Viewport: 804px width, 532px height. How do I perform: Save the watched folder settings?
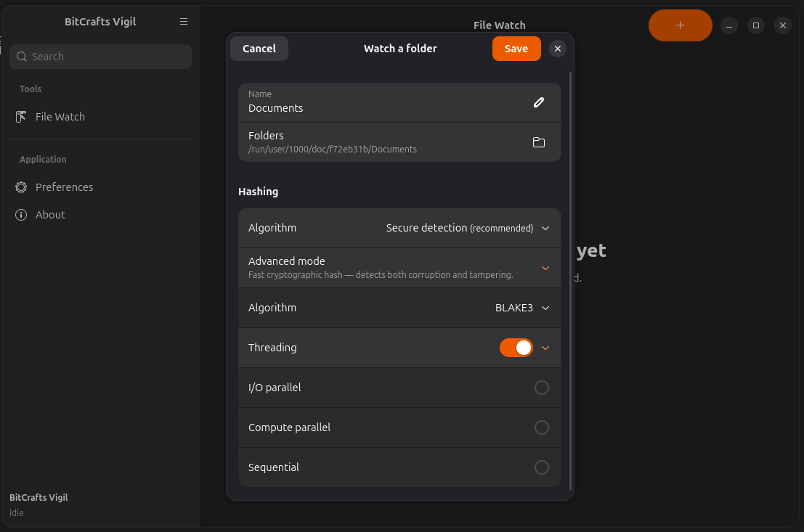[x=516, y=49]
